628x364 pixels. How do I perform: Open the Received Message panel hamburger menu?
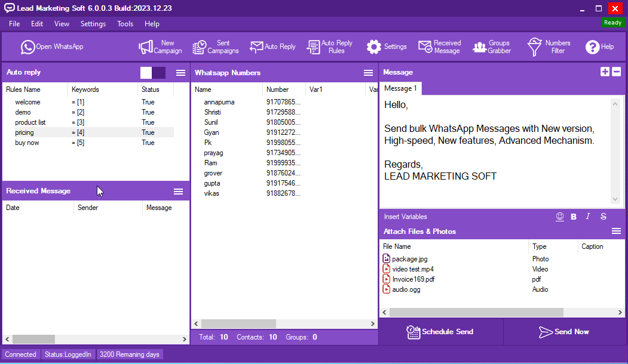click(178, 192)
